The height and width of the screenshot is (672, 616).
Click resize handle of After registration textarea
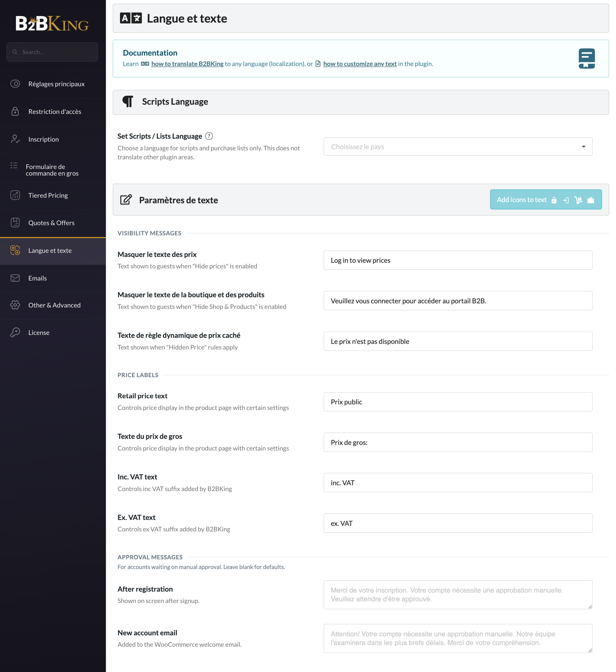pos(590,607)
